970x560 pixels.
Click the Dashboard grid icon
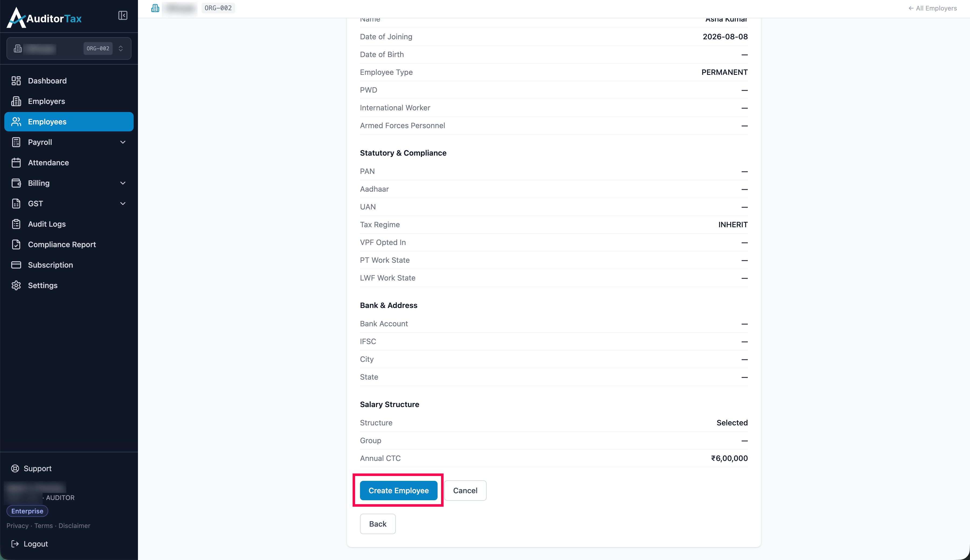(16, 81)
